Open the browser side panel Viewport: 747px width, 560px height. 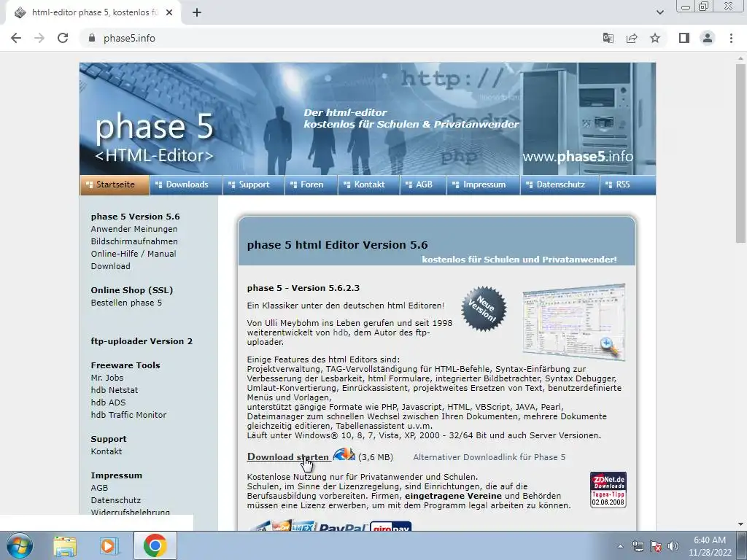pos(684,38)
